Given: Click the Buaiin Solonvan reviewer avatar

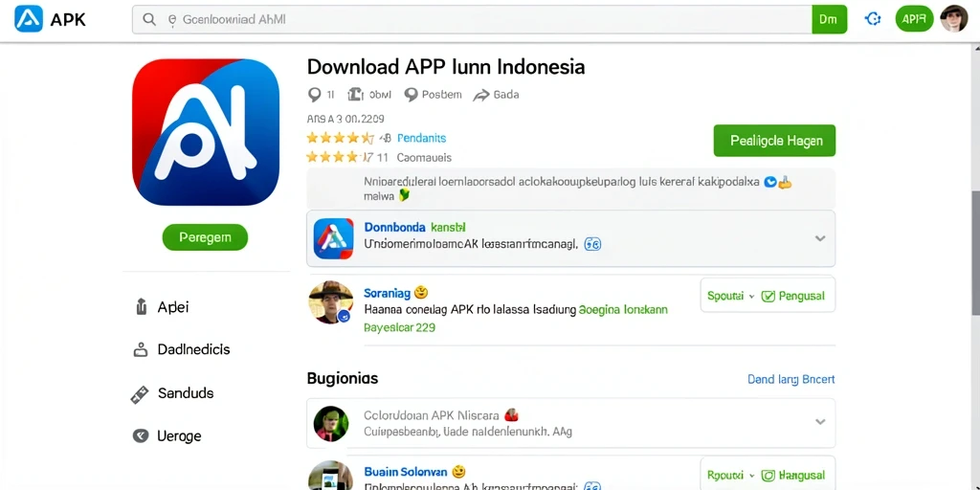Looking at the screenshot, I should click(330, 476).
